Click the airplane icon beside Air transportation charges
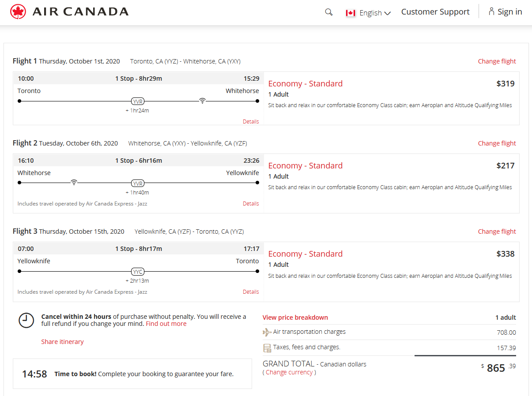532x396 pixels. click(267, 332)
